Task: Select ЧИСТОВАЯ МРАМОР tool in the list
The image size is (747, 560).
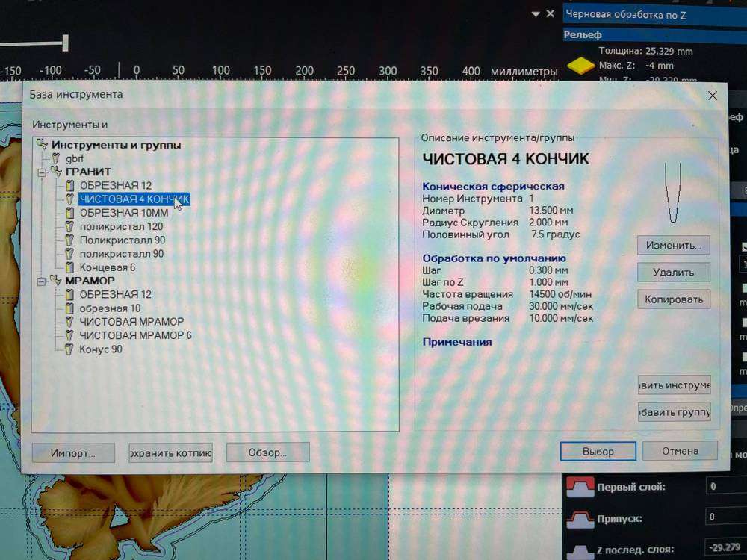Action: pos(131,322)
